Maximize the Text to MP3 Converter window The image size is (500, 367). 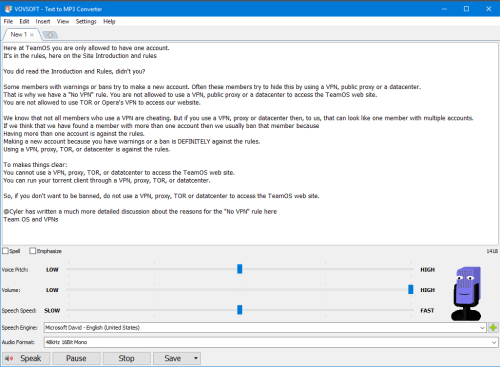(466, 9)
